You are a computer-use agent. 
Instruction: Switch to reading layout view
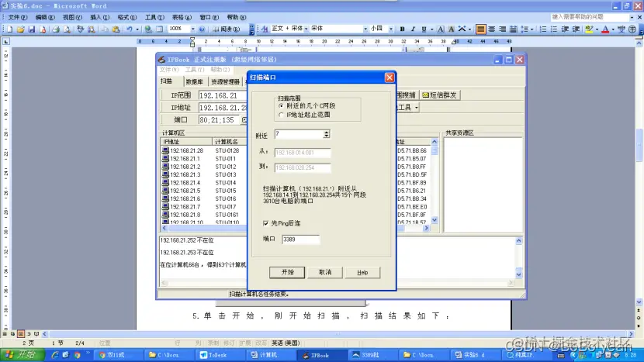tap(227, 29)
